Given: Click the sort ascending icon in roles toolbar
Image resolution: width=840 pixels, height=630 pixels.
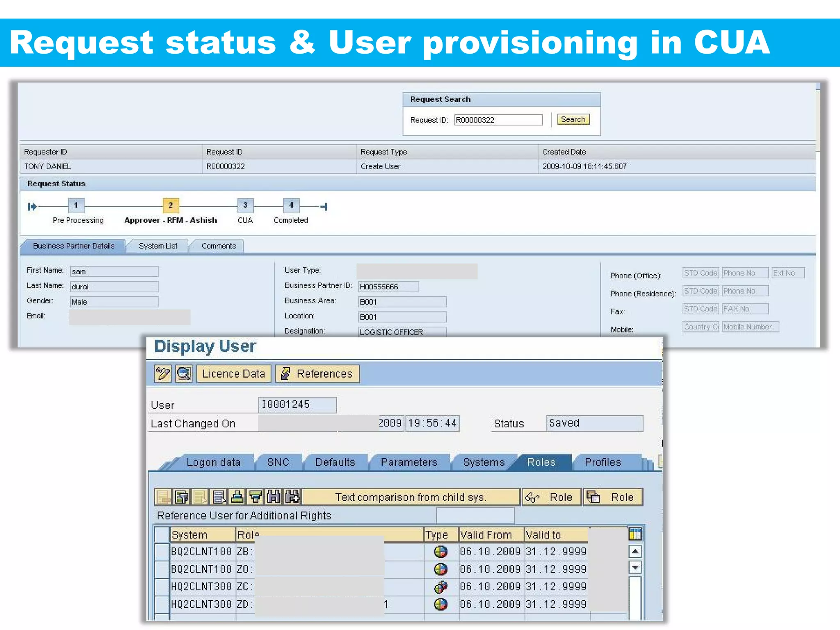Looking at the screenshot, I should click(237, 497).
